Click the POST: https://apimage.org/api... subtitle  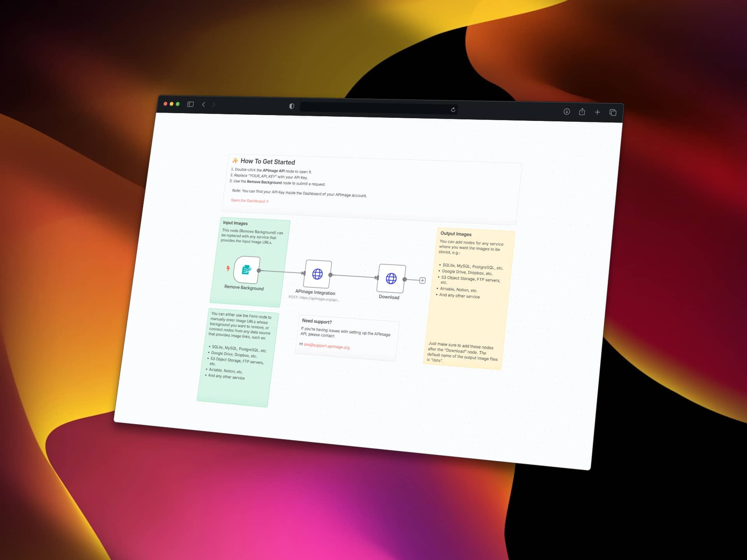(x=314, y=298)
